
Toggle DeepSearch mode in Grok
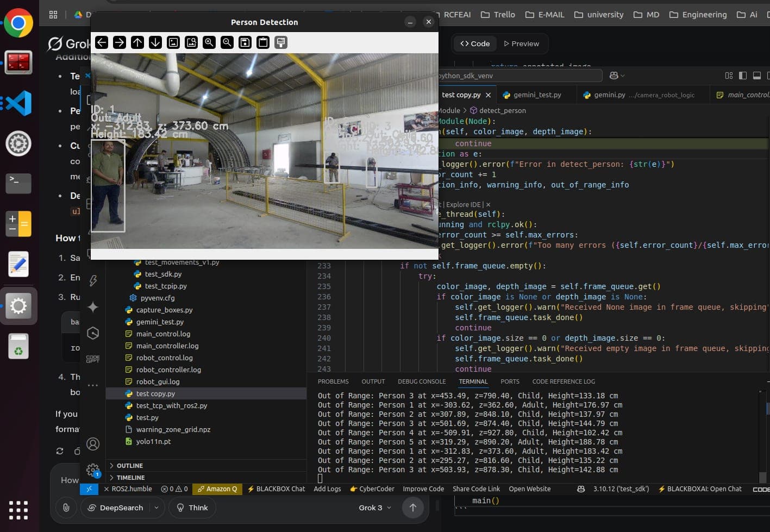click(x=115, y=508)
